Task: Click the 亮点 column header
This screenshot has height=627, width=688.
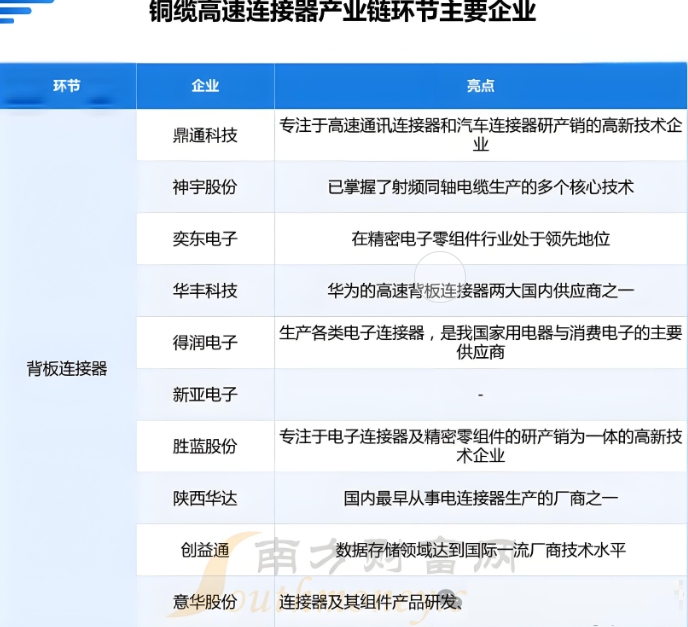Action: click(x=480, y=86)
